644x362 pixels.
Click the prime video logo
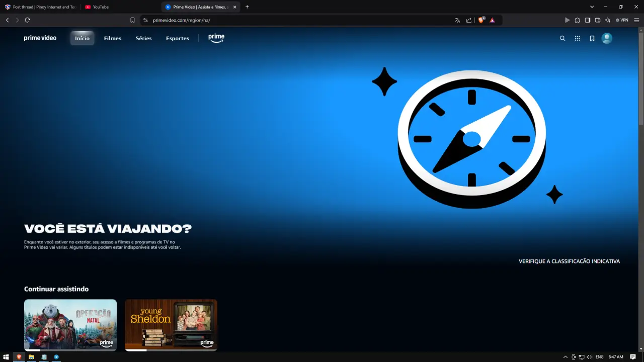click(x=40, y=38)
